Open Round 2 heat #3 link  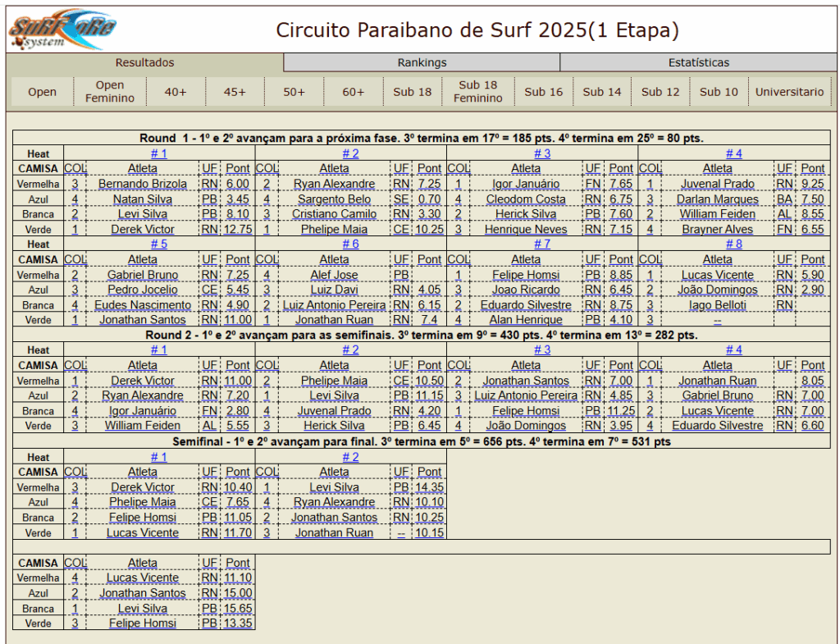(x=542, y=350)
